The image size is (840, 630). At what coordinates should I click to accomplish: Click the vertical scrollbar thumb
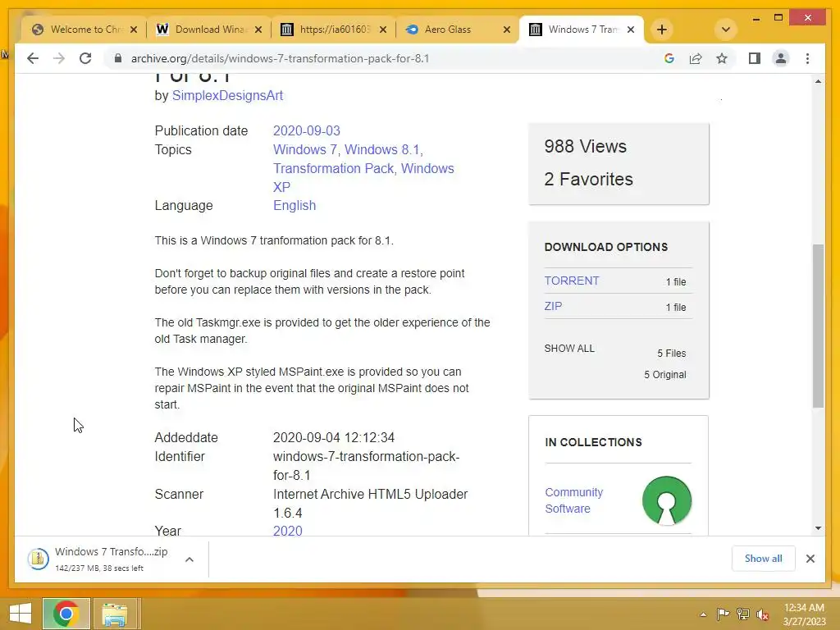click(x=818, y=326)
